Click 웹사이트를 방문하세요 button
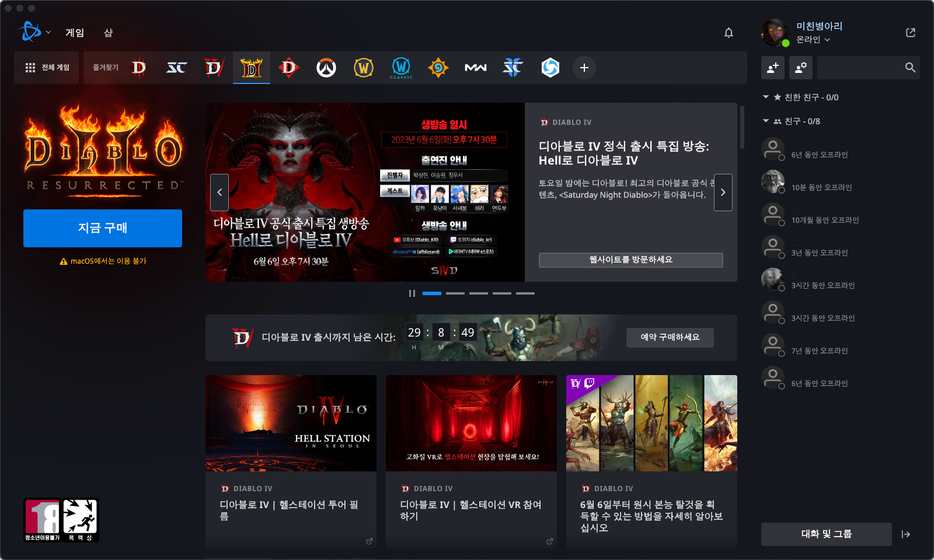This screenshot has width=934, height=560. [x=631, y=260]
